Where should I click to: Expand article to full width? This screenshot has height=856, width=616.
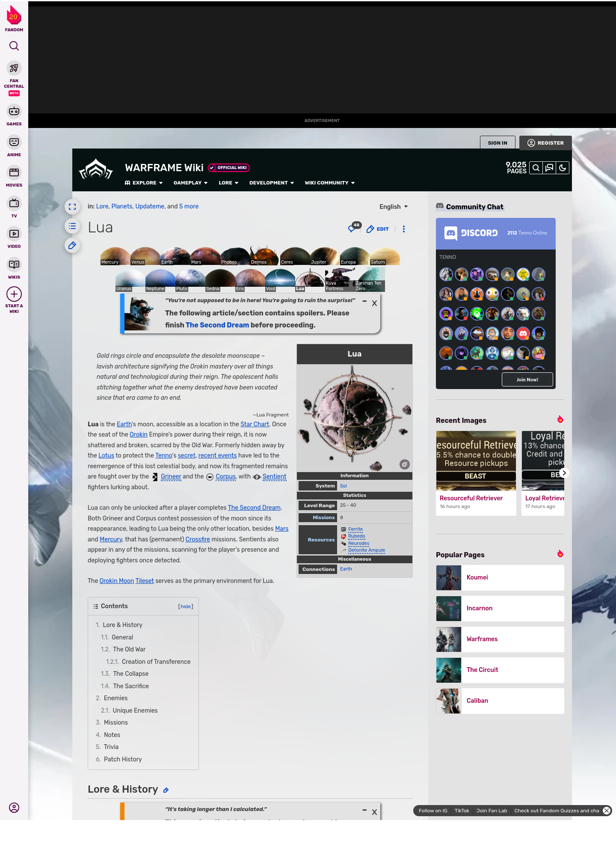click(72, 207)
